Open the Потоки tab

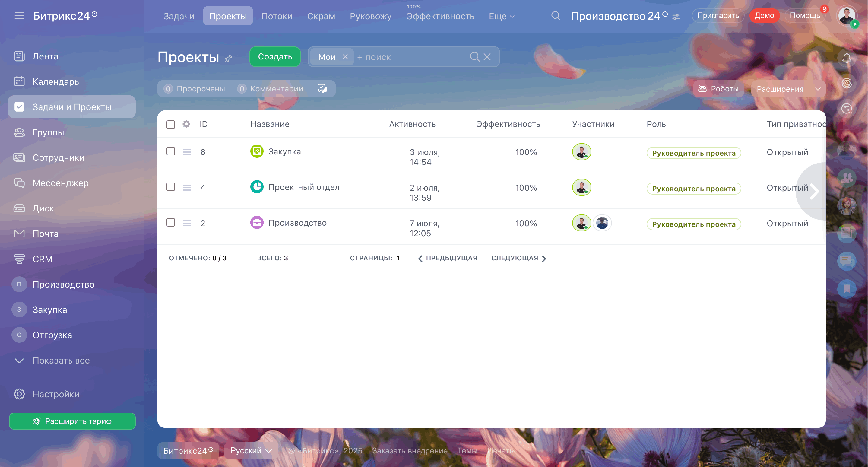[277, 16]
